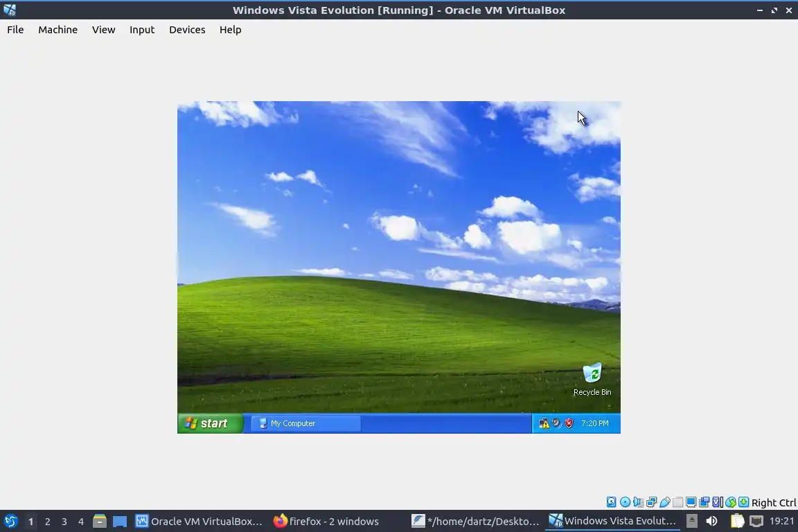Click the network adapters status icon
798x532 pixels.
pyautogui.click(x=651, y=502)
